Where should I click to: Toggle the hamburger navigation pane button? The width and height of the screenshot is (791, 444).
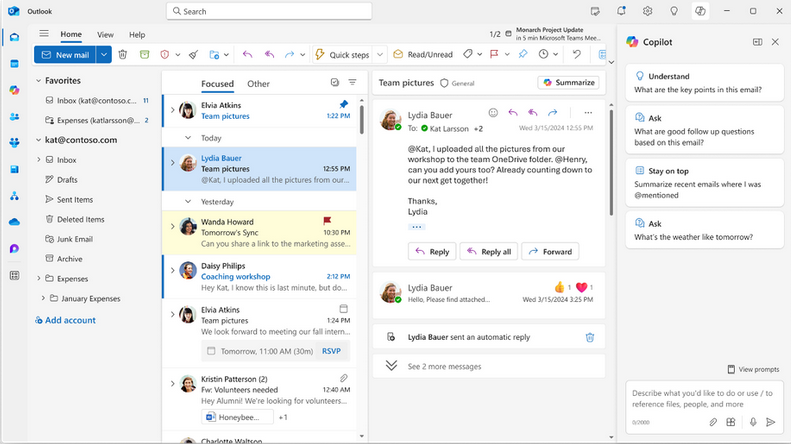44,34
